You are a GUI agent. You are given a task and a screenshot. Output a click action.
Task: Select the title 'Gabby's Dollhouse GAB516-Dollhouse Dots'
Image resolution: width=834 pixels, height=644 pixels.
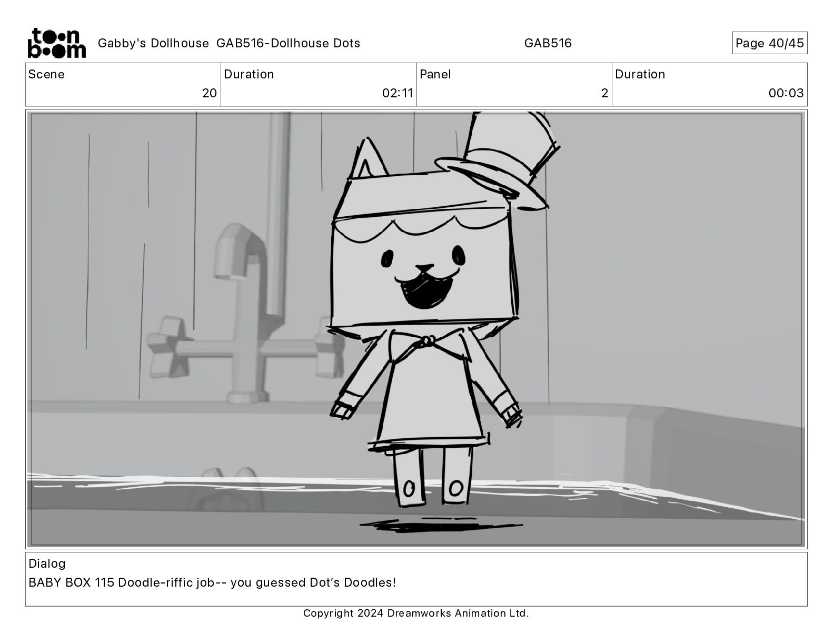click(x=229, y=43)
